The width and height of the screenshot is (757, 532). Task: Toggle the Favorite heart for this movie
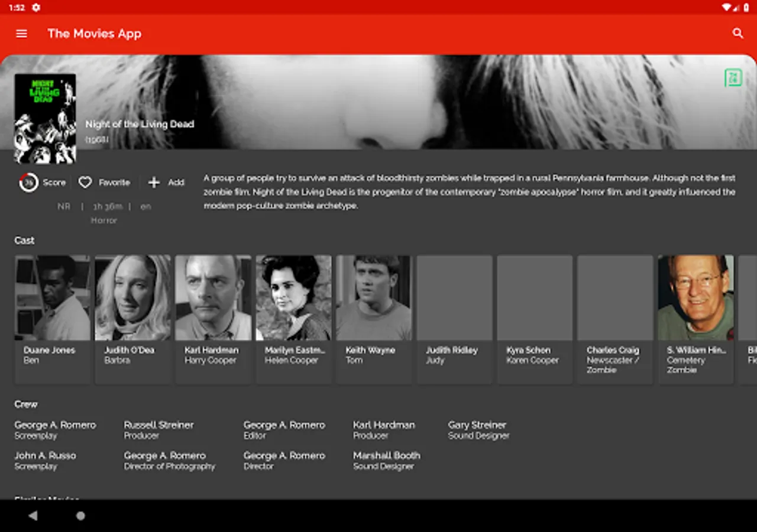[x=85, y=182]
